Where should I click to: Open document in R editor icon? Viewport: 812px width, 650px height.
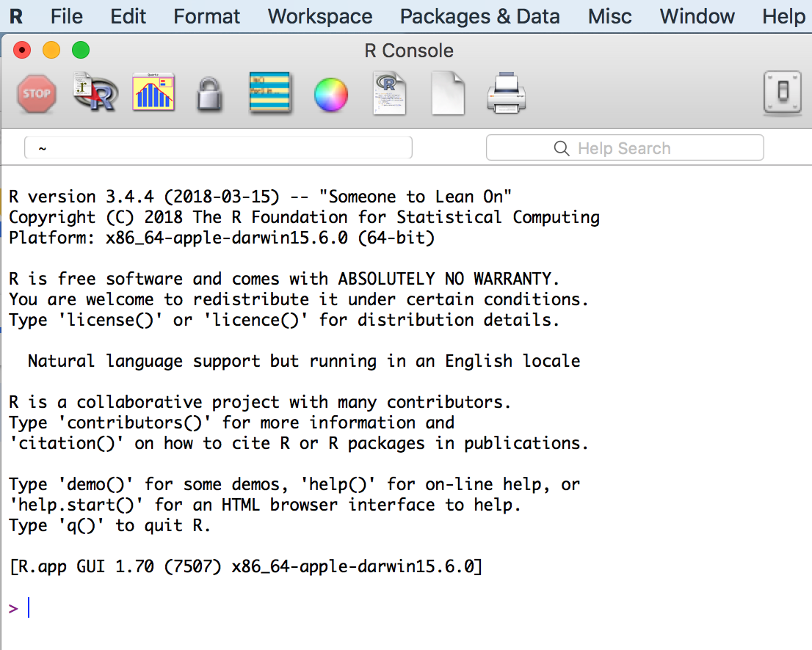[389, 93]
